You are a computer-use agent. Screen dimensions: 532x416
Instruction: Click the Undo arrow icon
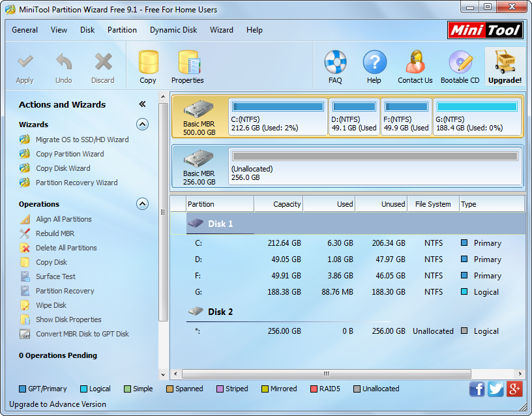coord(64,61)
